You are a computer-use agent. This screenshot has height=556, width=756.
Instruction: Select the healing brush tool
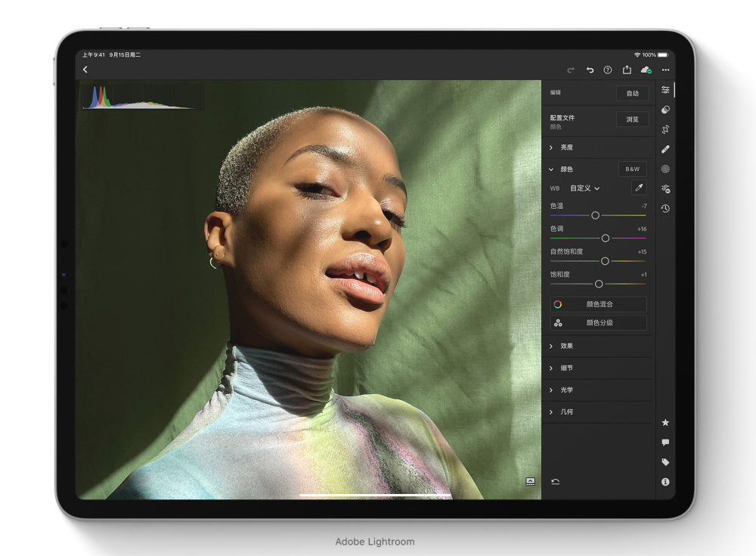pos(665,149)
